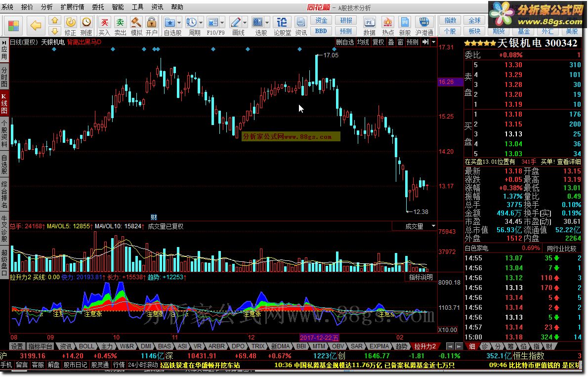Click the 资金 button
Screen dimensions: 588x377
tap(321, 20)
